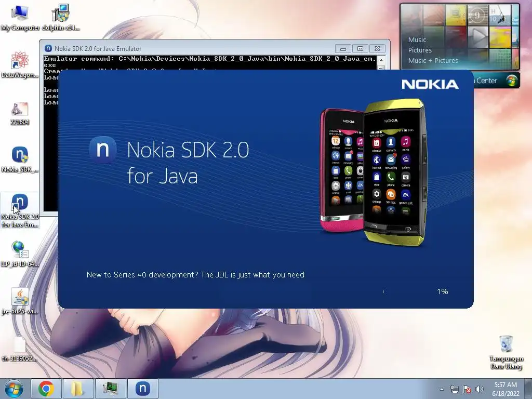532x399 pixels.
Task: Open the dolphin-x64 installer desktop icon
Action: 61,18
